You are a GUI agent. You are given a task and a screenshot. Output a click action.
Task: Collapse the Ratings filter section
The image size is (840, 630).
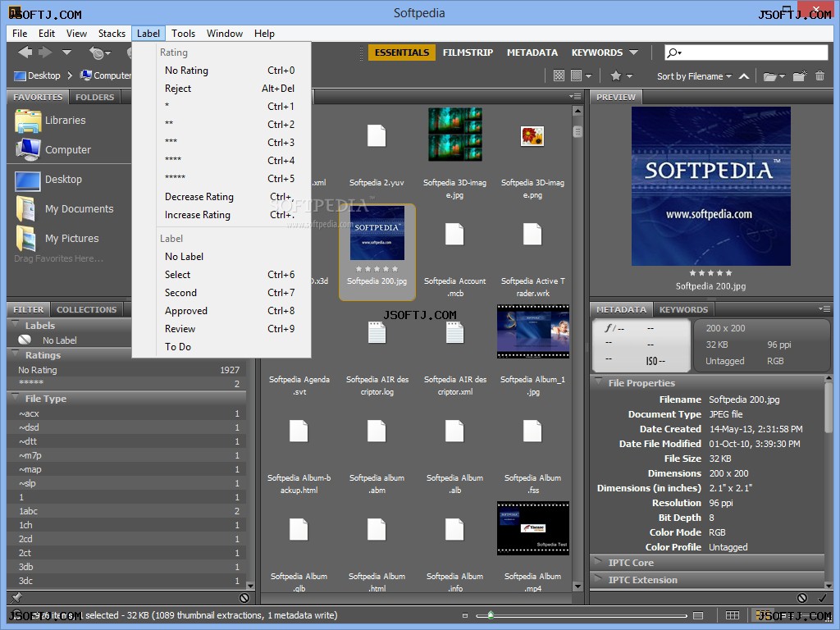click(x=16, y=354)
